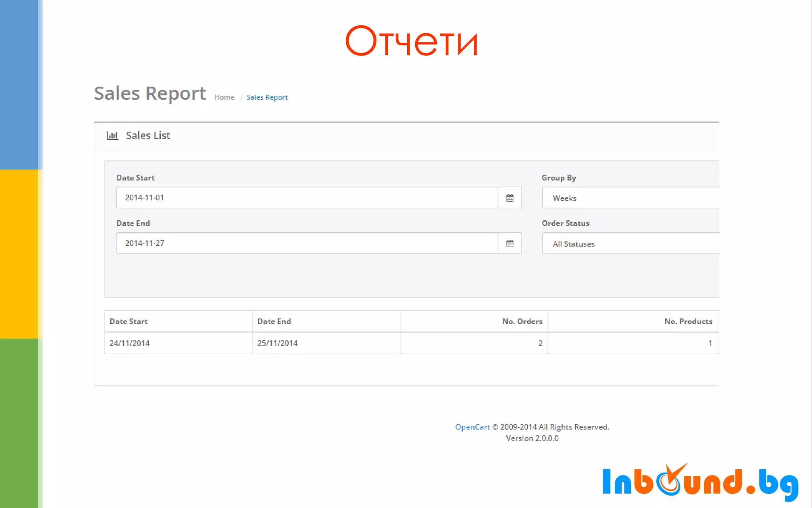
Task: Click the Date Start field with 2014-11-01
Action: pos(307,198)
